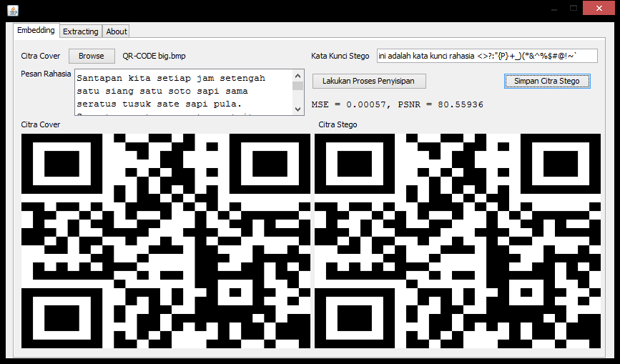Click the Kata Kunci Stego label
This screenshot has height=364, width=620.
[340, 56]
